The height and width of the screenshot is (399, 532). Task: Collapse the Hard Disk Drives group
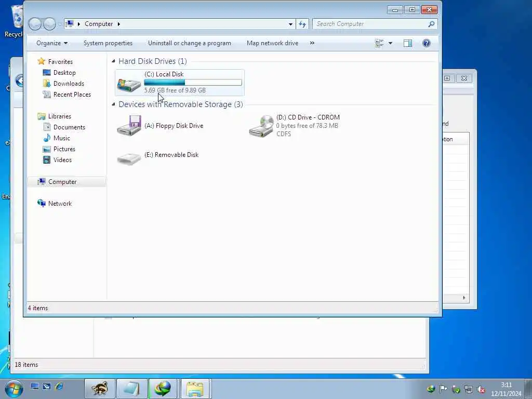[x=113, y=61]
